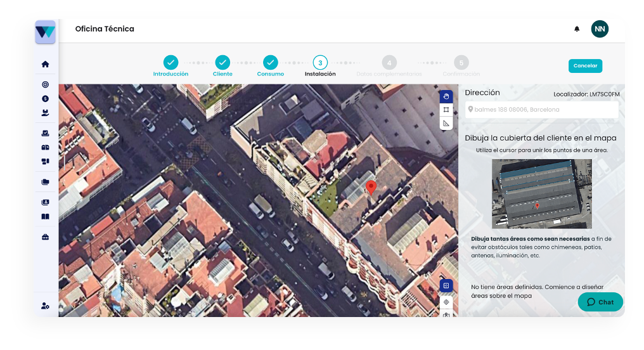
Task: Click the hand-holding-box sidebar icon
Action: (45, 113)
